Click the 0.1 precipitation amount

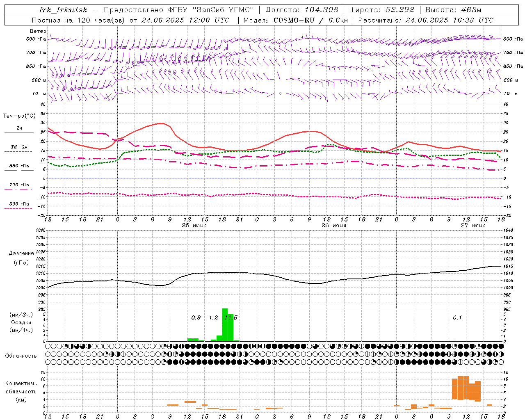(457, 318)
